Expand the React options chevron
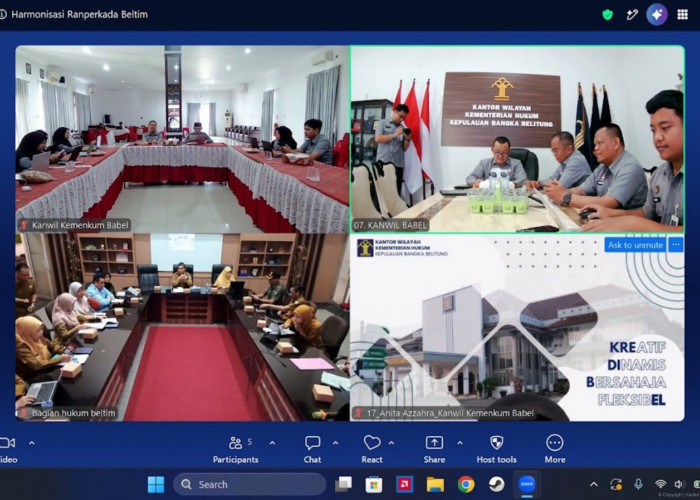The width and height of the screenshot is (700, 500). click(391, 443)
